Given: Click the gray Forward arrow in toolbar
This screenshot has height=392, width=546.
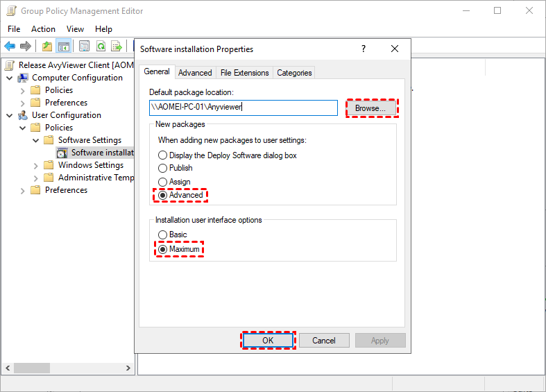Looking at the screenshot, I should pyautogui.click(x=26, y=46).
